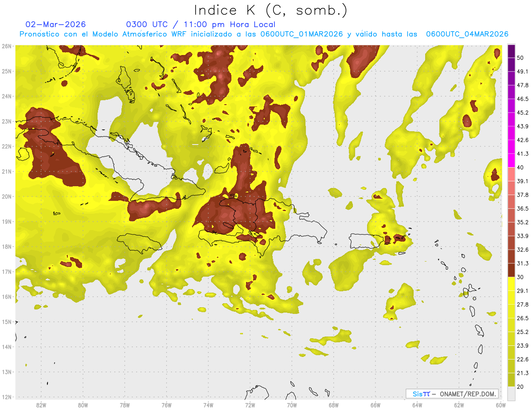
Task: Click the longitude axis label '80W'
Action: 83,405
